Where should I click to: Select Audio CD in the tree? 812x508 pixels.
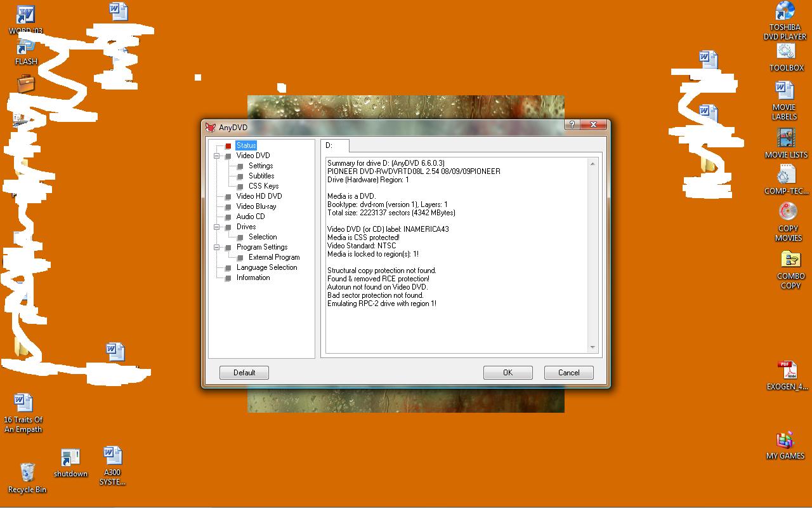pos(251,217)
